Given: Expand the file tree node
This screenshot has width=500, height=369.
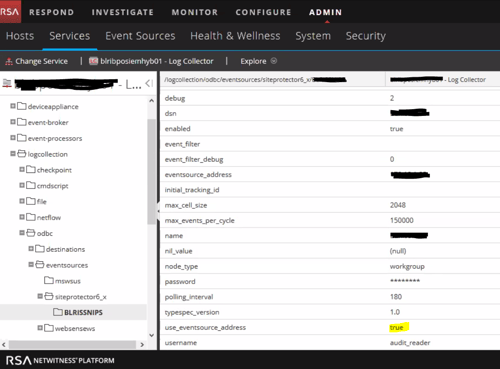Looking at the screenshot, I should [22, 201].
